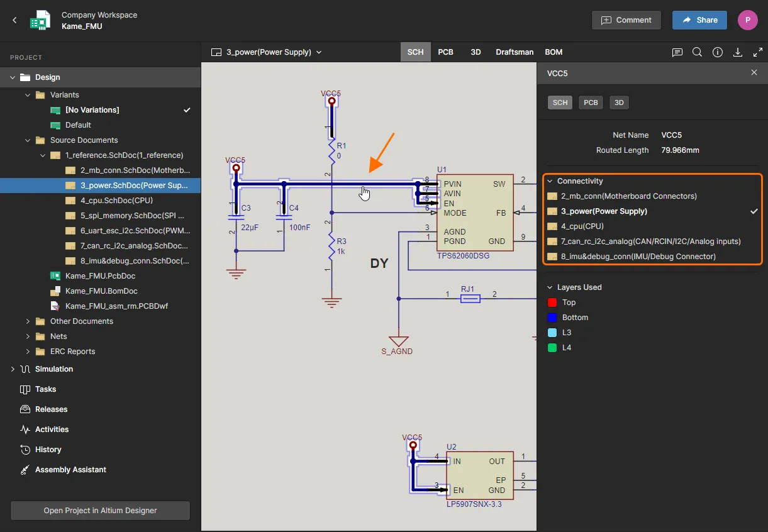The height and width of the screenshot is (532, 768).
Task: Click the Share button
Action: (x=699, y=20)
